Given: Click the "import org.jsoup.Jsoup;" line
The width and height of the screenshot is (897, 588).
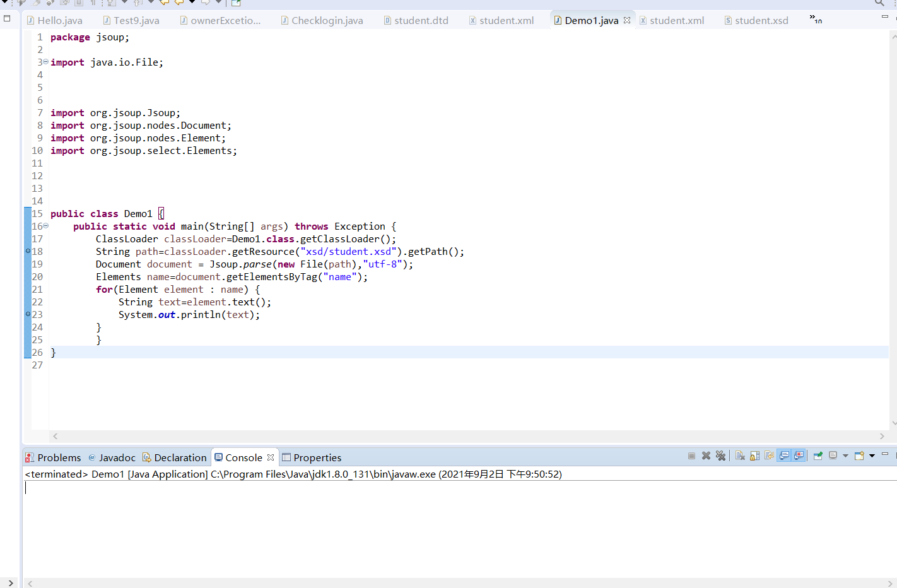Looking at the screenshot, I should pyautogui.click(x=115, y=113).
